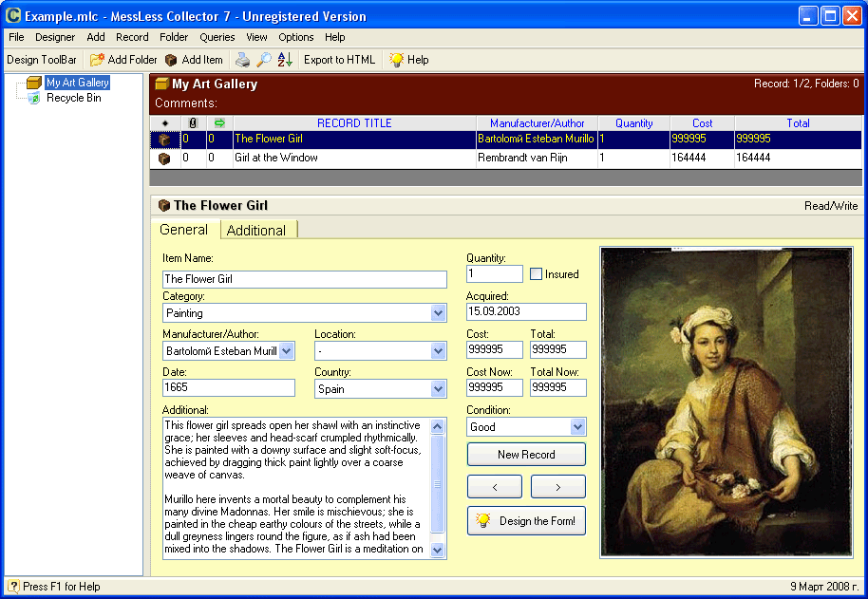The image size is (868, 599).
Task: Click the box icon of The Flower Girl row
Action: (x=164, y=140)
